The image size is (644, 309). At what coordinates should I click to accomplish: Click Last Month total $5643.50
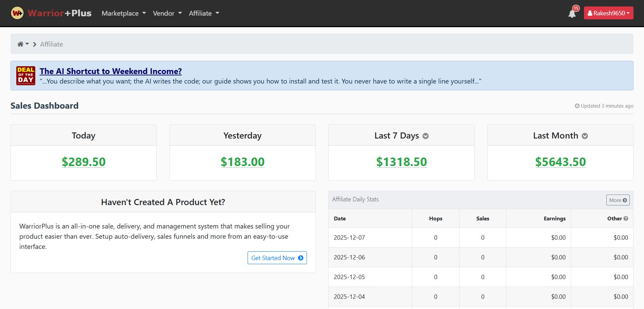(560, 162)
